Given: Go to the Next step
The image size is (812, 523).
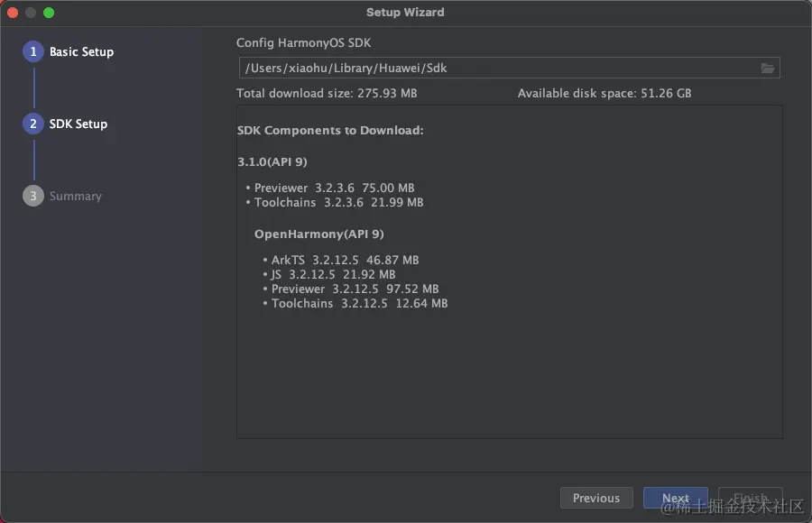Looking at the screenshot, I should click(x=675, y=498).
